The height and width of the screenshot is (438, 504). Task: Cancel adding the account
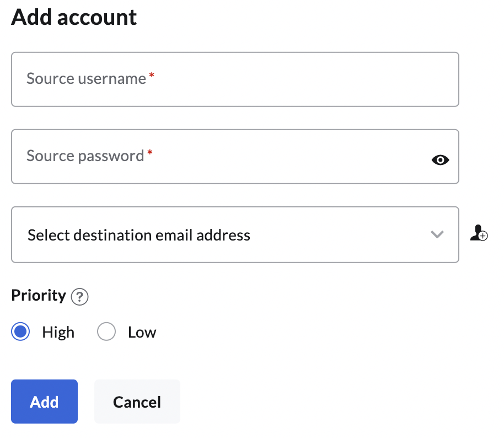[x=137, y=402]
